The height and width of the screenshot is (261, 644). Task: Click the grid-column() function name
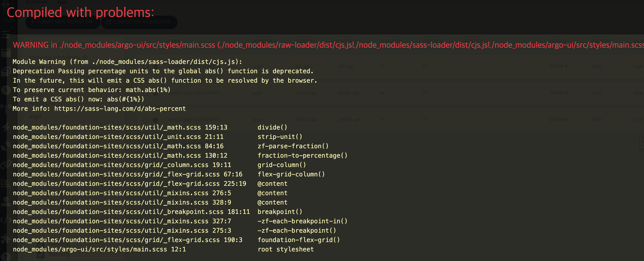click(x=282, y=165)
